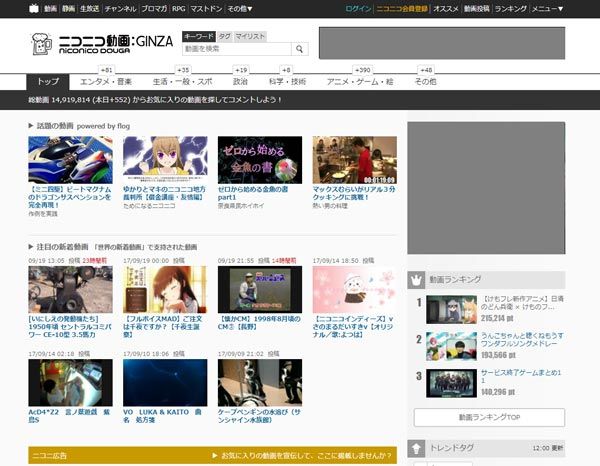Screen dimensions: 600x466
Task: Click the arrow icon beside トレンドタグ
Action: [x=418, y=448]
